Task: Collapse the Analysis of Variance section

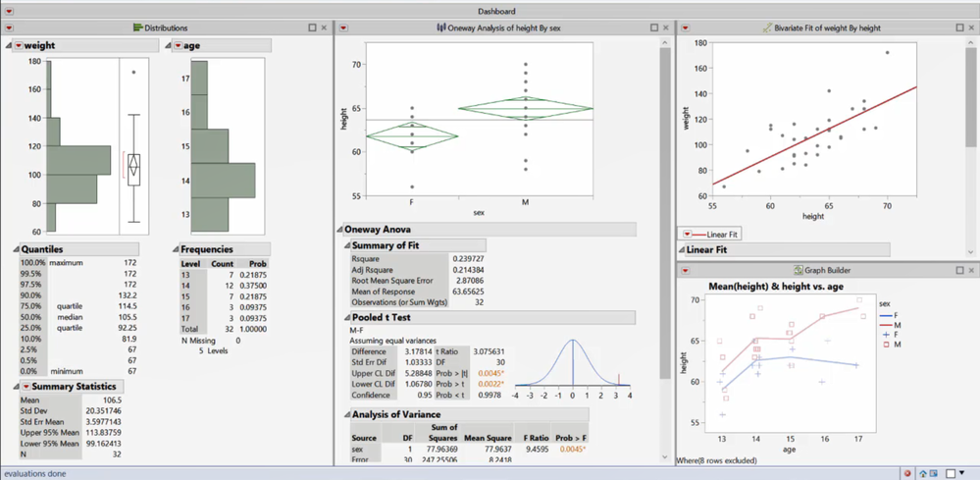Action: click(347, 414)
